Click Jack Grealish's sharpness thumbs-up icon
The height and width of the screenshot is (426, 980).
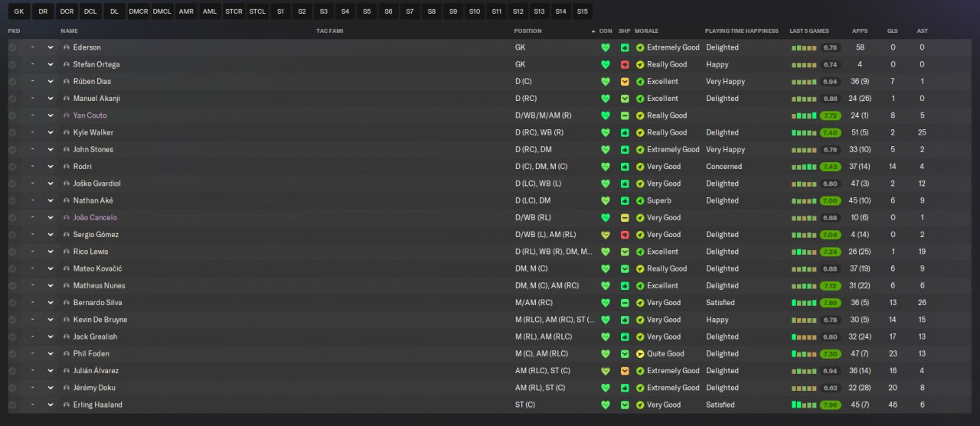625,337
